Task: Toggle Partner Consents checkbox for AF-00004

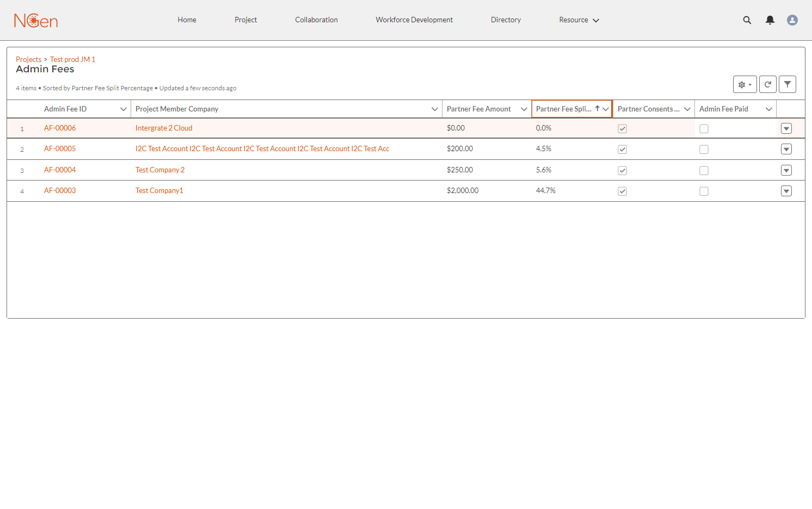Action: point(623,171)
